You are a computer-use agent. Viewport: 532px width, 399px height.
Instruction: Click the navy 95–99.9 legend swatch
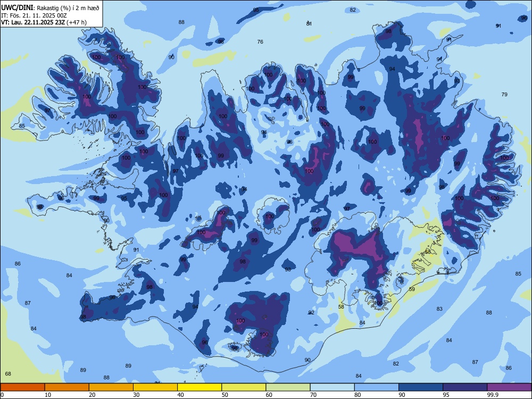(x=465, y=387)
